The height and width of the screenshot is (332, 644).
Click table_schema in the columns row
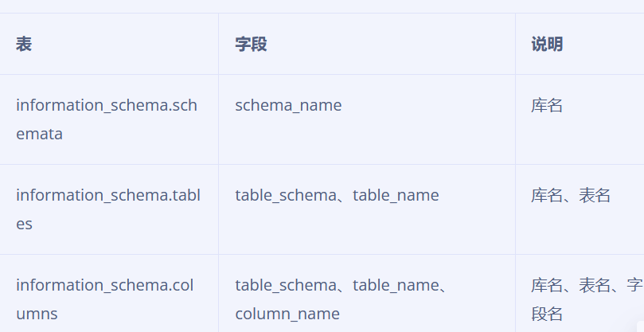[286, 286]
